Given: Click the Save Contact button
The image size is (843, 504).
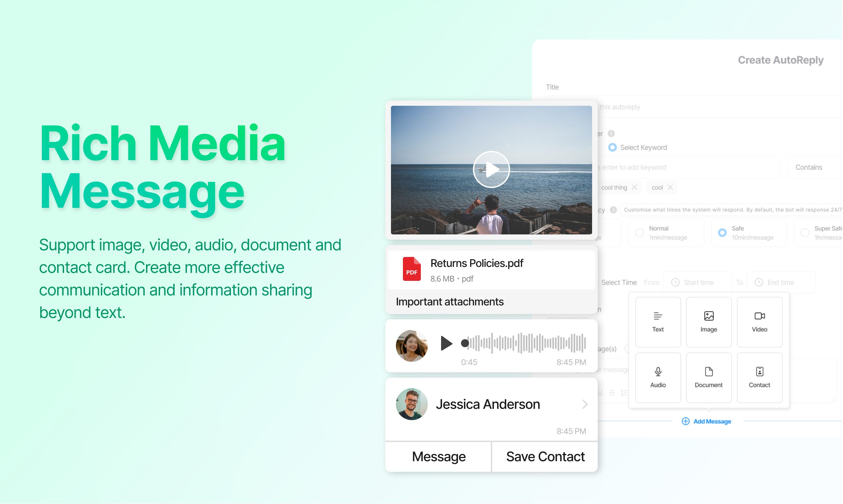Looking at the screenshot, I should pyautogui.click(x=546, y=457).
